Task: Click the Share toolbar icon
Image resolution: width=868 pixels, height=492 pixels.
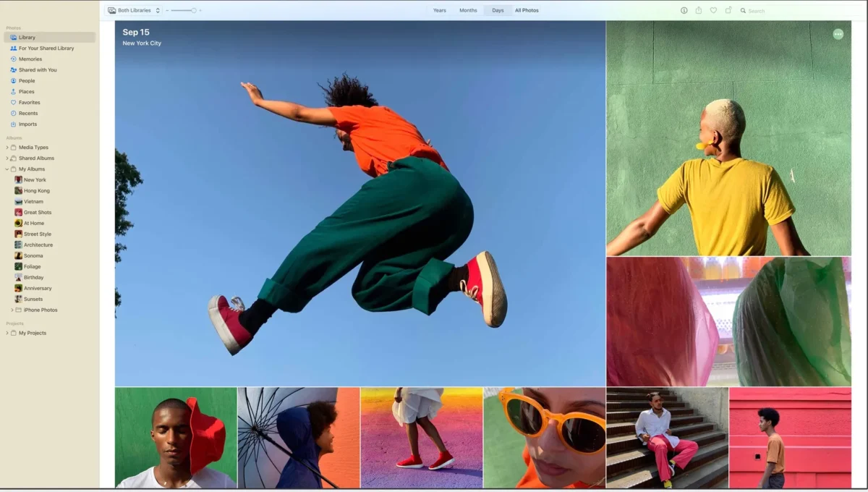Action: pos(699,10)
